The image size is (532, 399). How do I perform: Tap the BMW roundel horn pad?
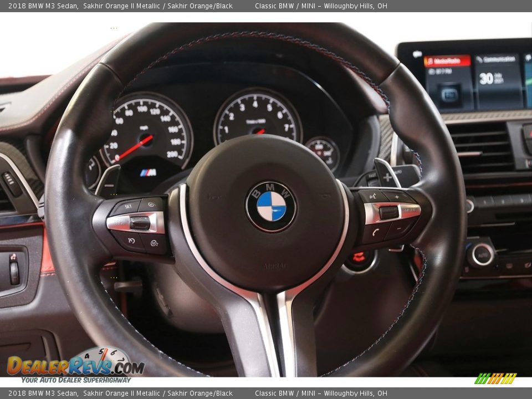[271, 207]
